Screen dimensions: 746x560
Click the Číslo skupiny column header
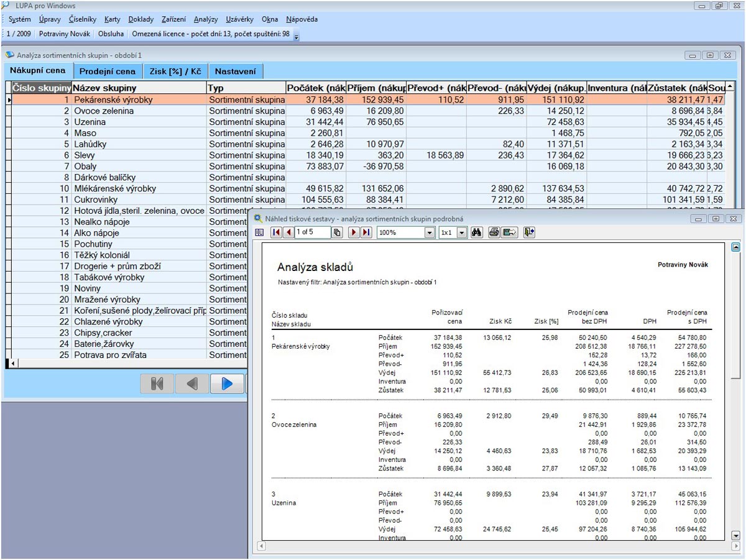(42, 88)
